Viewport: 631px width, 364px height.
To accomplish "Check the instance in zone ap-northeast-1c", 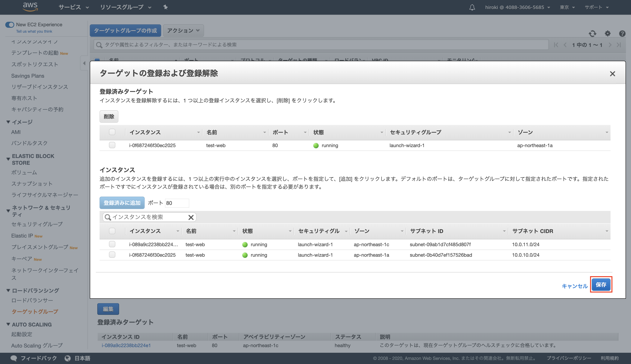I will (112, 244).
